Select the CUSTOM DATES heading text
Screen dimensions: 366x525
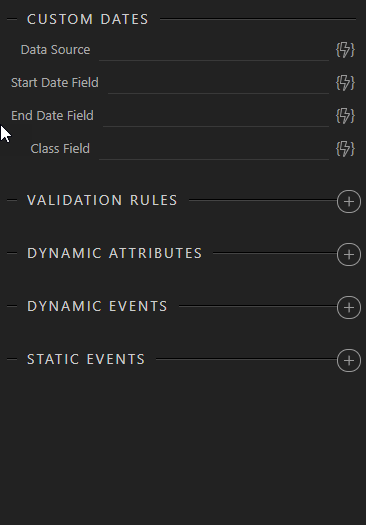pos(88,19)
